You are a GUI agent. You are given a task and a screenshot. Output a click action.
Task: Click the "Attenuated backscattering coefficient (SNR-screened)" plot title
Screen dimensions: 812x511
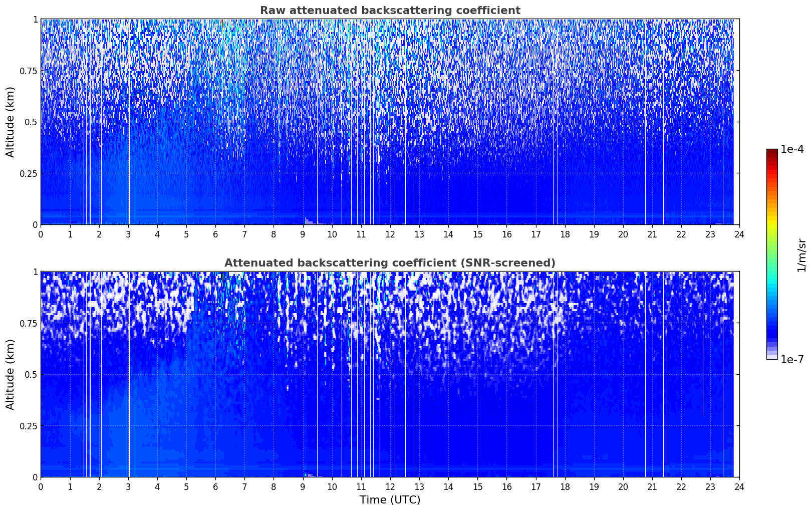[390, 263]
